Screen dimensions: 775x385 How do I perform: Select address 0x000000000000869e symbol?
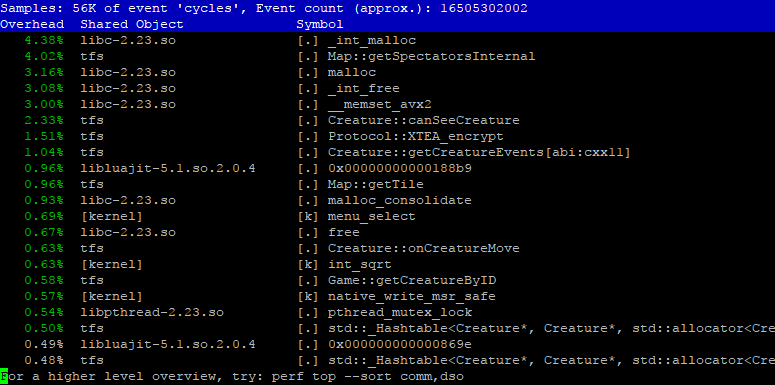(x=399, y=344)
